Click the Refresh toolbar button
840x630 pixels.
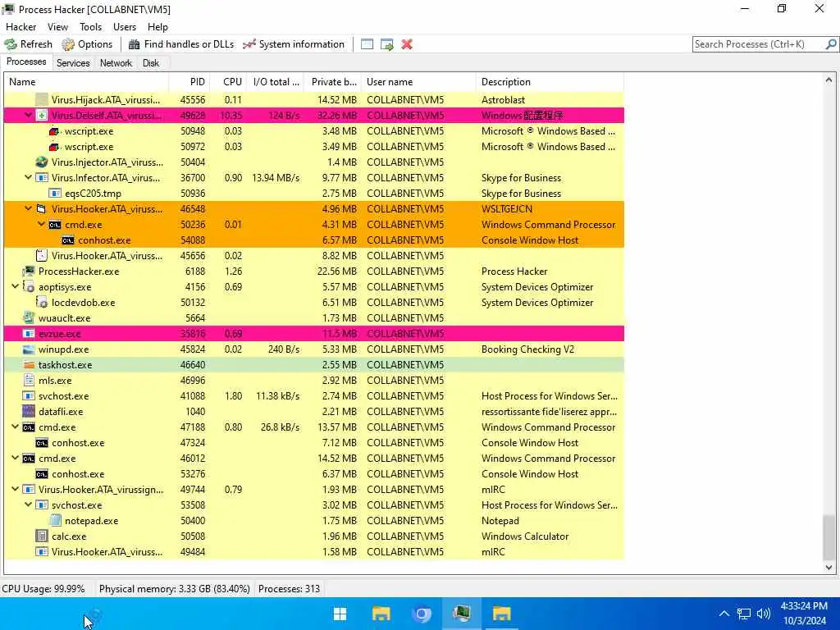(29, 44)
